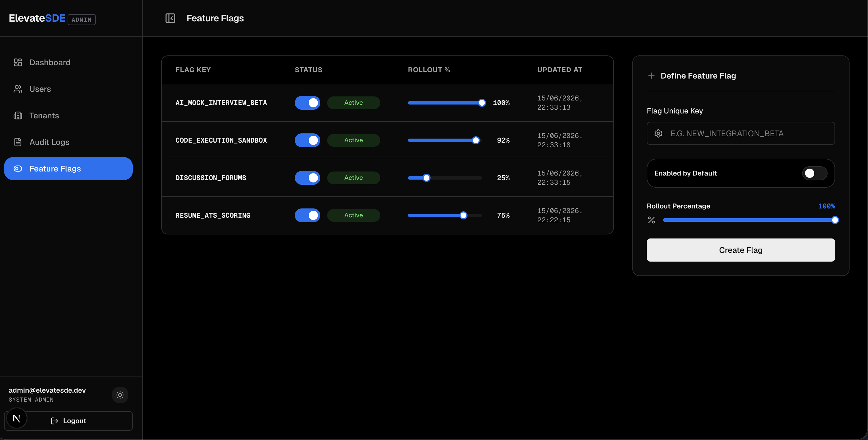Click the round N avatar badge
Image resolution: width=868 pixels, height=440 pixels.
click(16, 418)
